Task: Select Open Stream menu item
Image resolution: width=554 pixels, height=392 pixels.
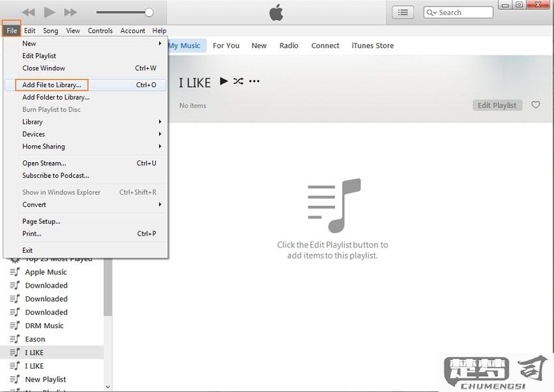Action: [85, 163]
